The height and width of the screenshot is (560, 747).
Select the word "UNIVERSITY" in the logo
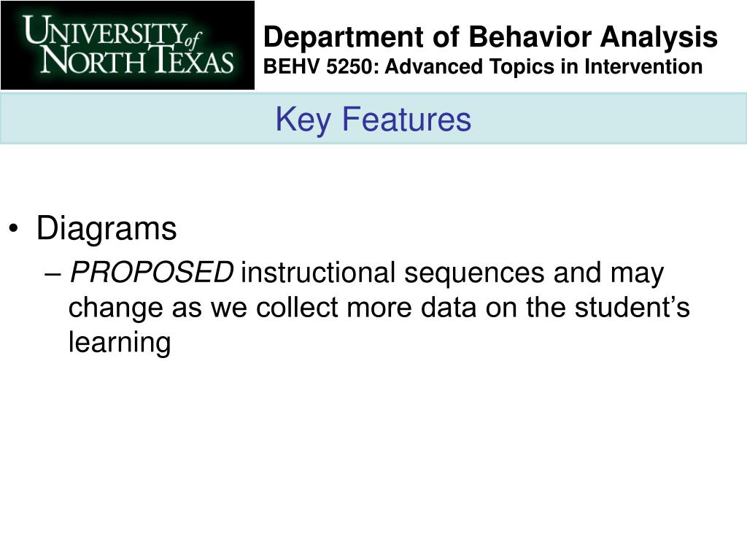[x=104, y=31]
